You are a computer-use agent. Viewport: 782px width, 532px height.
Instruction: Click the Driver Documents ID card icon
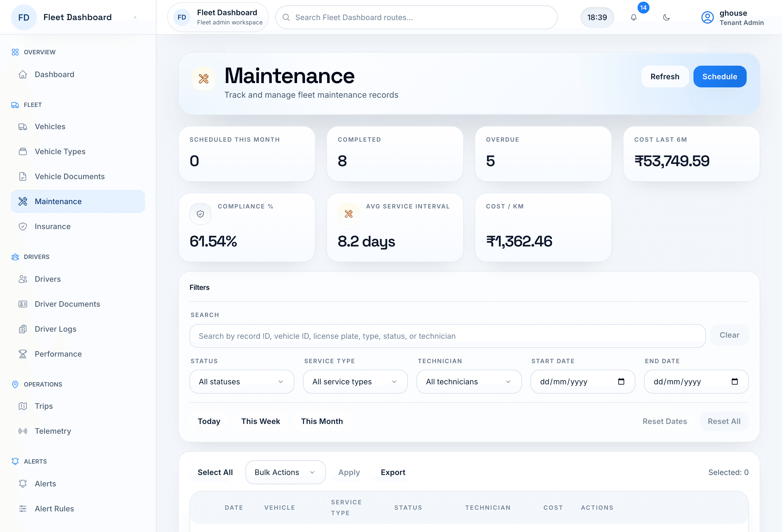point(23,304)
